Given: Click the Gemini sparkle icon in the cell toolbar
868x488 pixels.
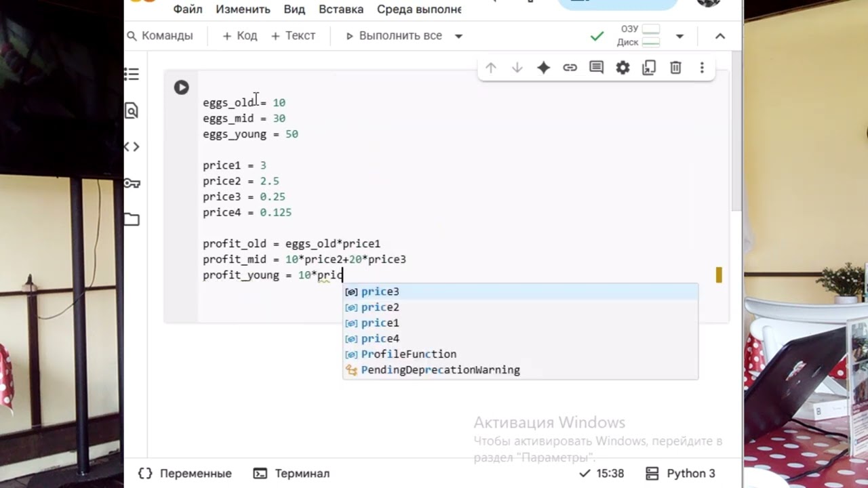Looking at the screenshot, I should click(x=543, y=68).
